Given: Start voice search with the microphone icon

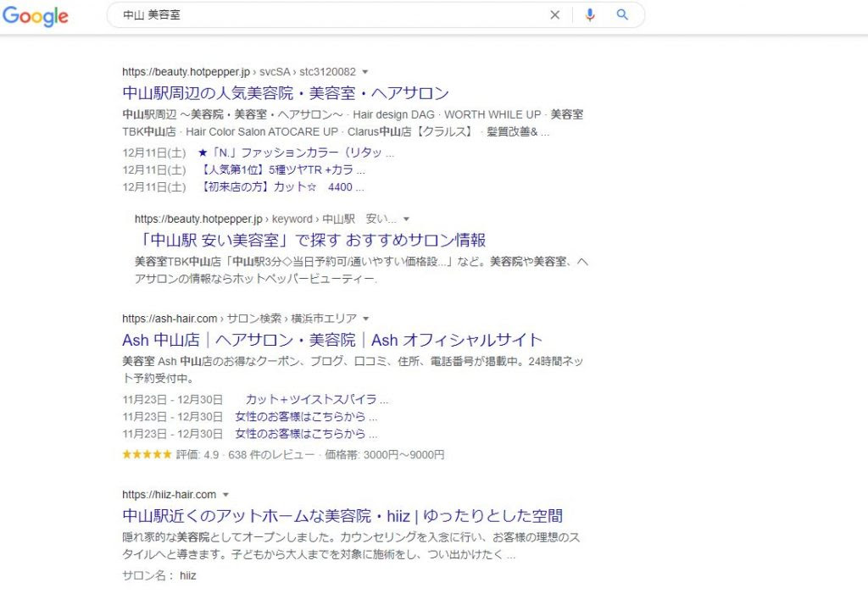Looking at the screenshot, I should click(590, 15).
